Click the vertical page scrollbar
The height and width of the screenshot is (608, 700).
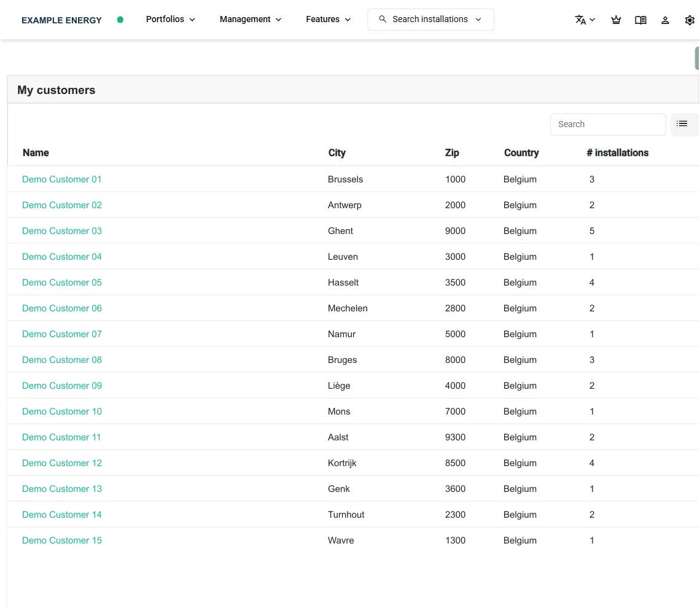pyautogui.click(x=697, y=58)
